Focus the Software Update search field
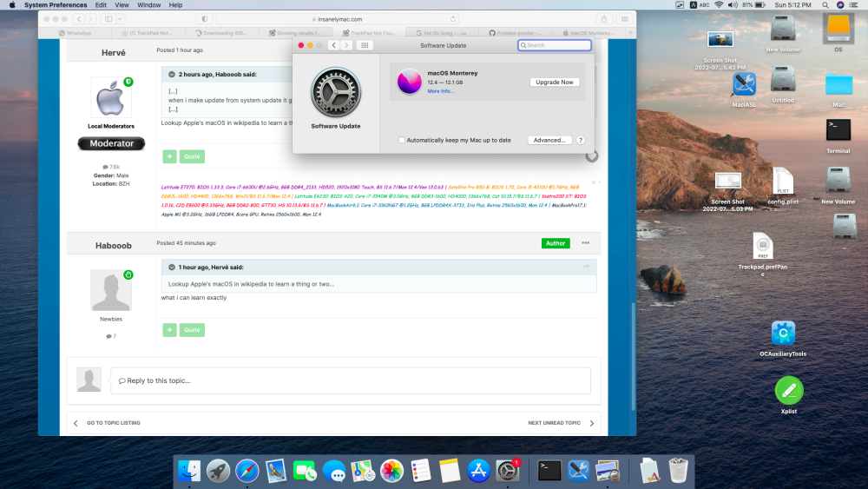Viewport: 868px width, 489px height. 554,45
